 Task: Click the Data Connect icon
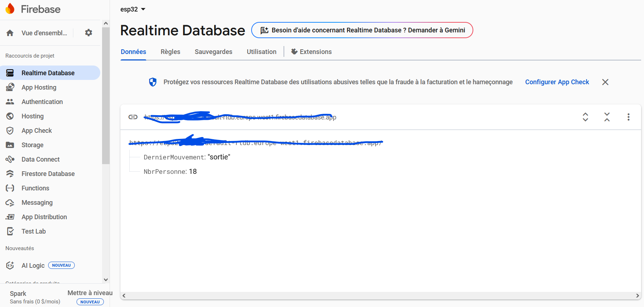pyautogui.click(x=10, y=159)
